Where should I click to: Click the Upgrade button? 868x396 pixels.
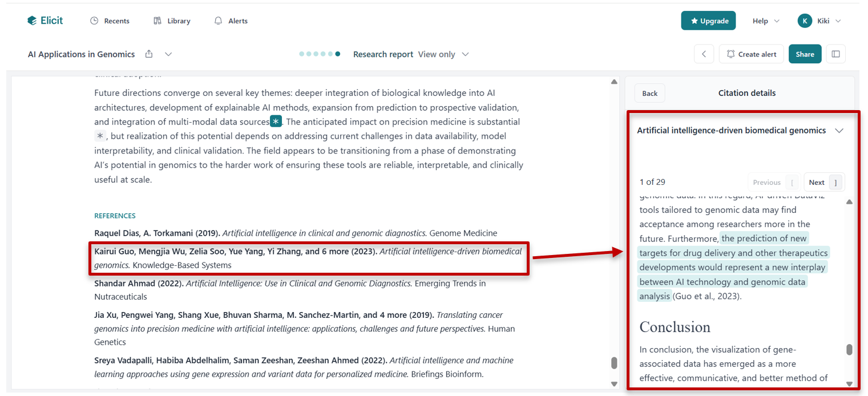tap(708, 21)
